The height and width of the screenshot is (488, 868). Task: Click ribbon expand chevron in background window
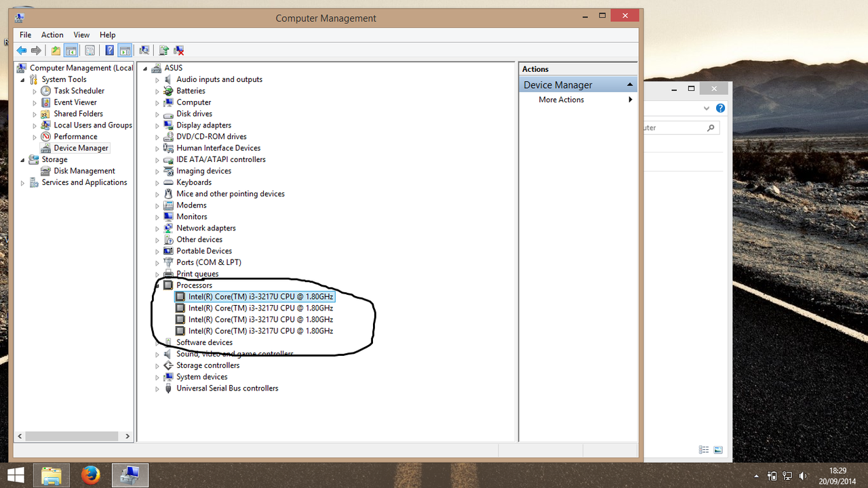(707, 108)
